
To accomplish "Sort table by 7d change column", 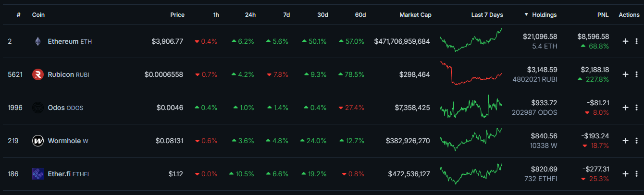I will point(286,15).
